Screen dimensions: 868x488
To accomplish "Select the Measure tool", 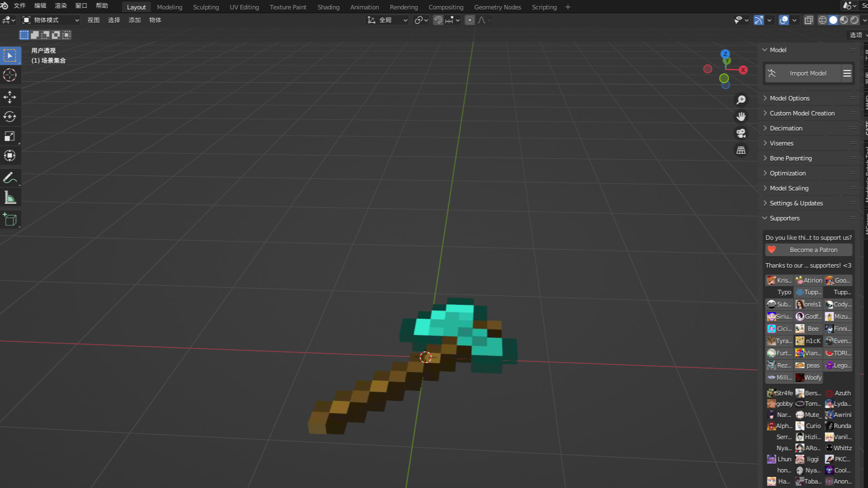I will point(10,198).
